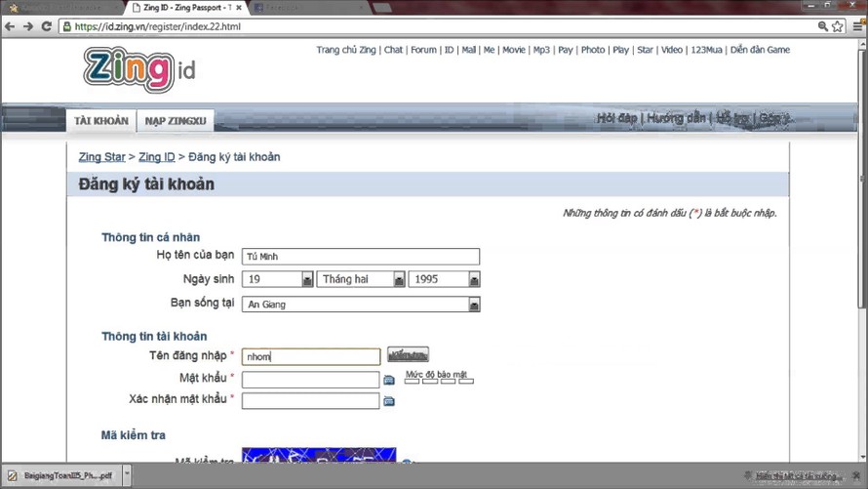Switch to the TÀI KHOẢN tab
This screenshot has width=868, height=489.
pyautogui.click(x=100, y=121)
